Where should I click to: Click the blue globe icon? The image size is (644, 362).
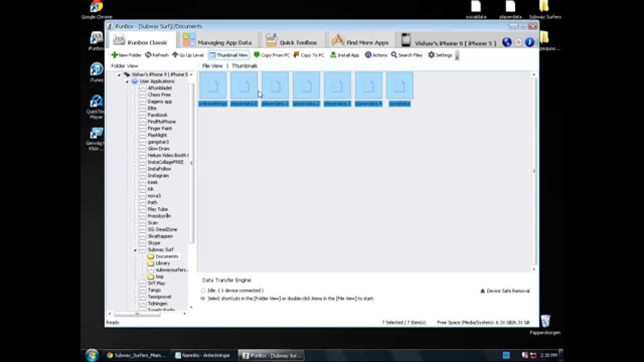point(507,43)
